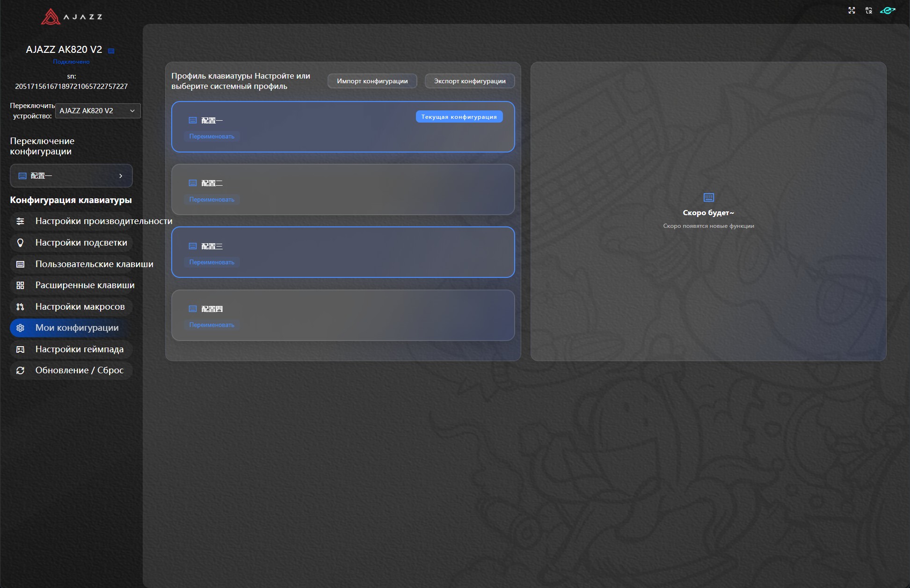Click the Скоро будет~ heading
The height and width of the screenshot is (588, 910).
coord(708,213)
